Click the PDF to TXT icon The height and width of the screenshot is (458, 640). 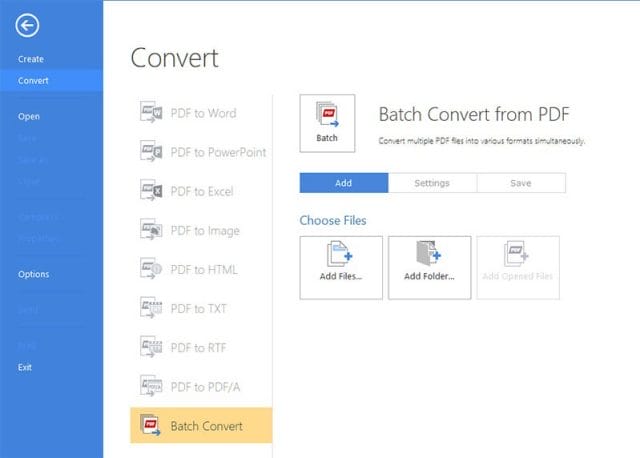coord(151,308)
